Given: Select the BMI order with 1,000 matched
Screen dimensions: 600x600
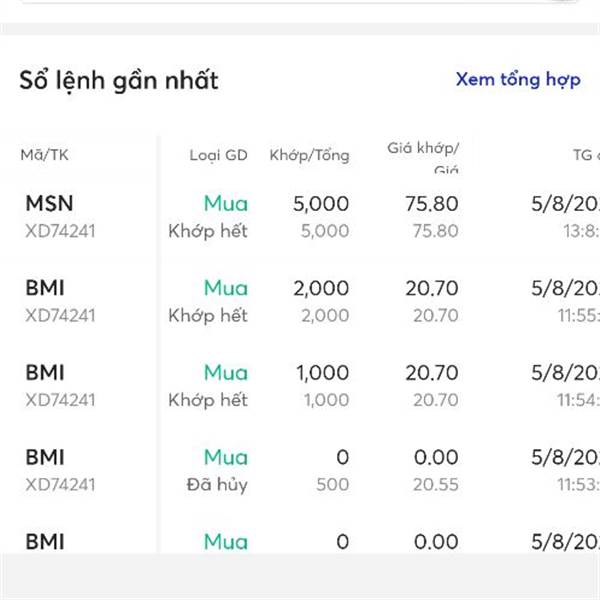Looking at the screenshot, I should tap(300, 386).
